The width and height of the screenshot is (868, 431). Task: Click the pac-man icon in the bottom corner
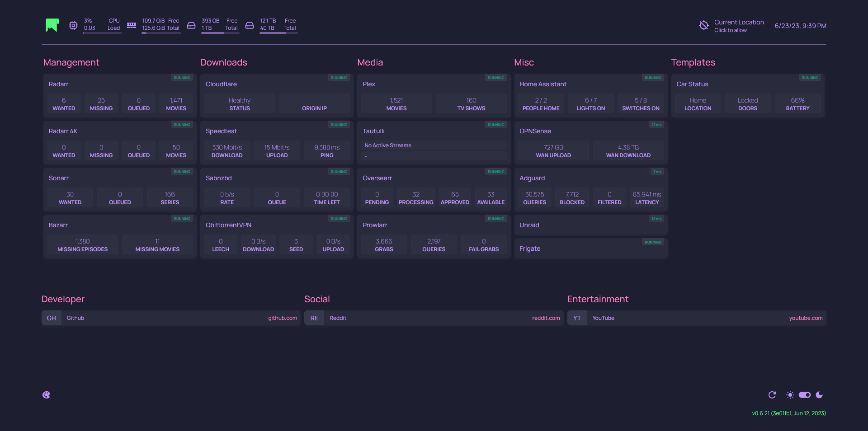[x=46, y=394]
